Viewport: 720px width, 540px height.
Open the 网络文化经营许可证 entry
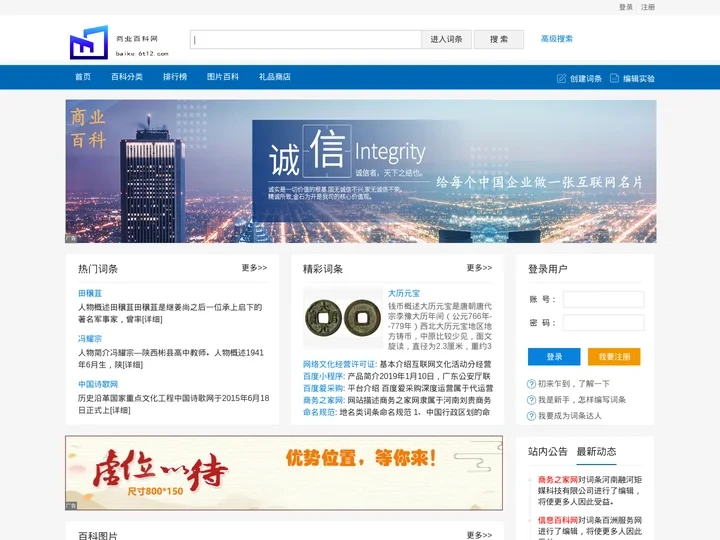coord(339,364)
